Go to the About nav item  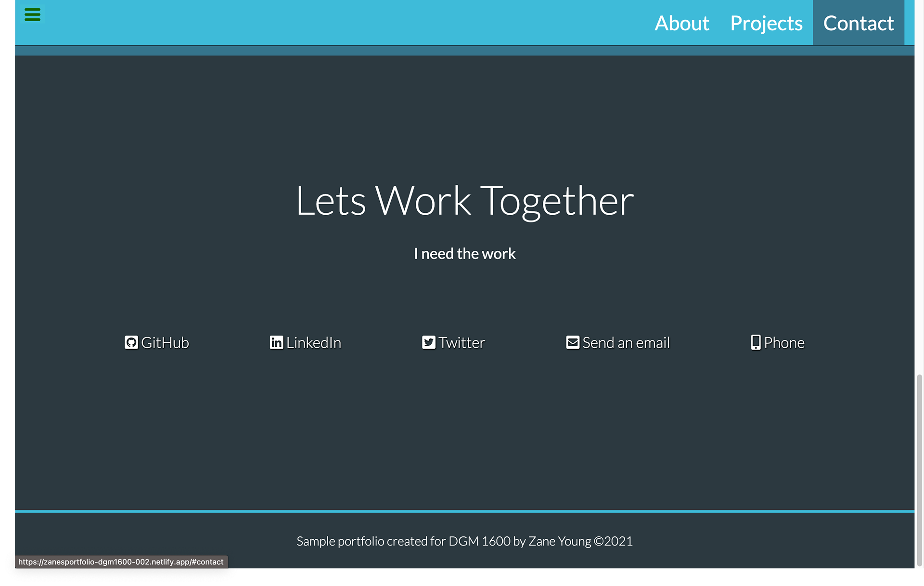tap(681, 23)
